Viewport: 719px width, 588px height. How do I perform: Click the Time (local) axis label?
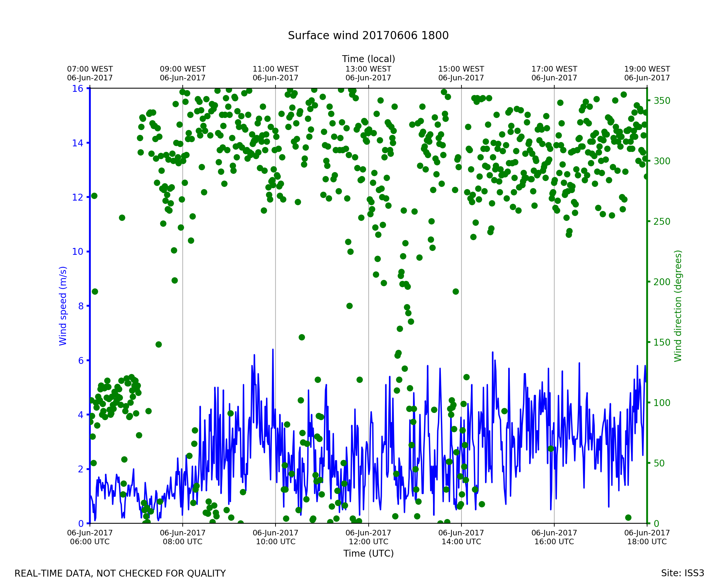coord(368,59)
